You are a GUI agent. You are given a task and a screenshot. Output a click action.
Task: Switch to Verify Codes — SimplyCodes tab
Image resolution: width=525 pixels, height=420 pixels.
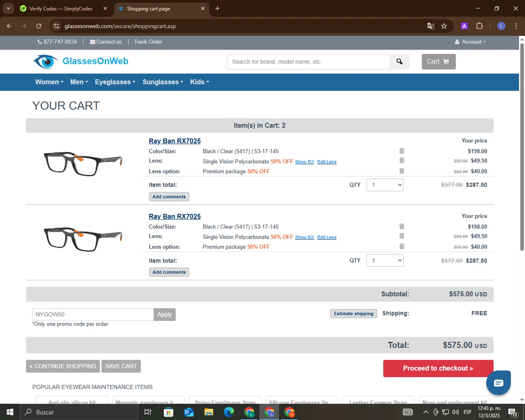click(61, 8)
